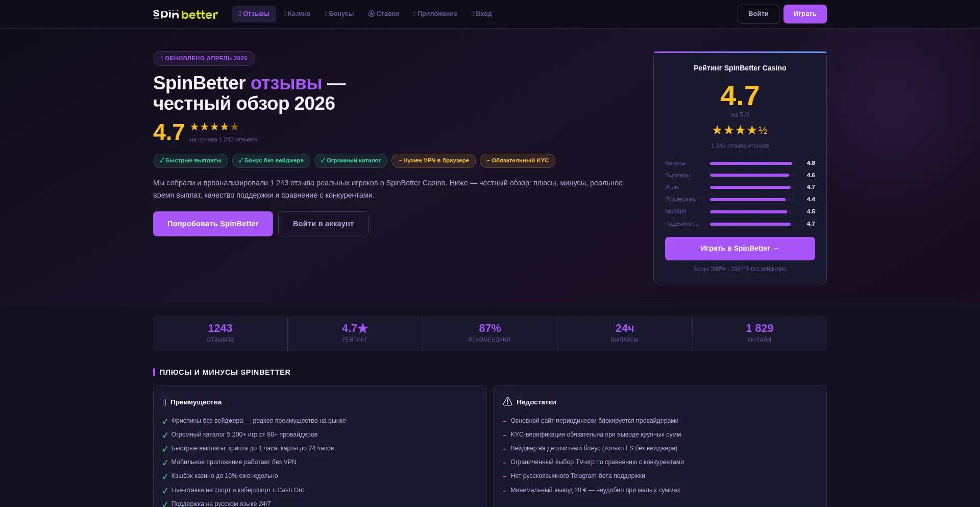Click the Обновлено апрель 2026 badge
980x507 pixels.
click(204, 58)
